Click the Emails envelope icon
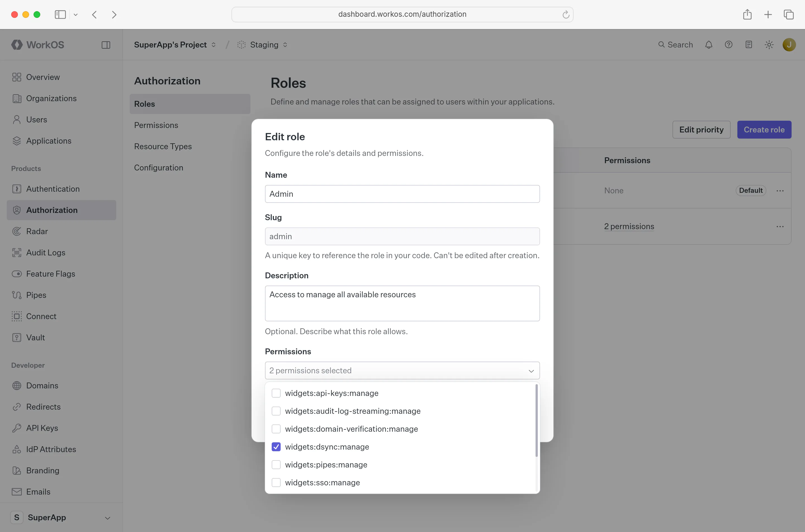This screenshot has height=532, width=805. (16, 492)
